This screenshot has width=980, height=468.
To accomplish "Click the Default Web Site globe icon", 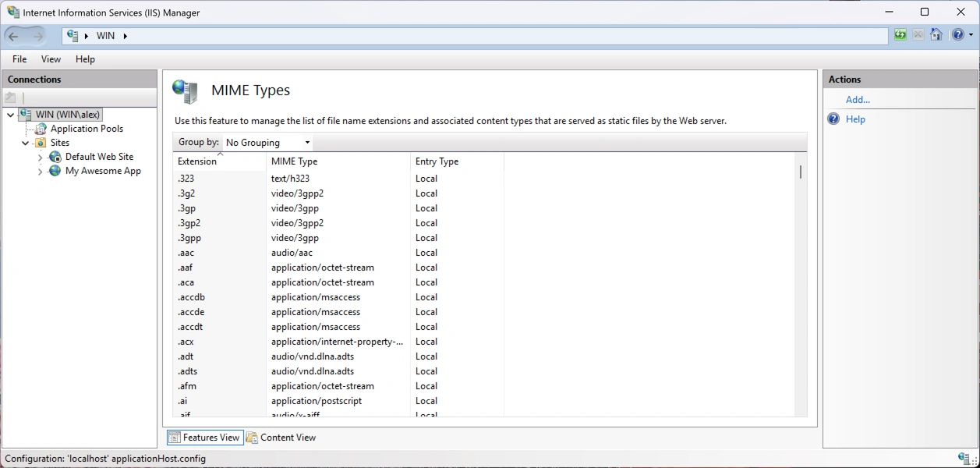I will (x=55, y=157).
